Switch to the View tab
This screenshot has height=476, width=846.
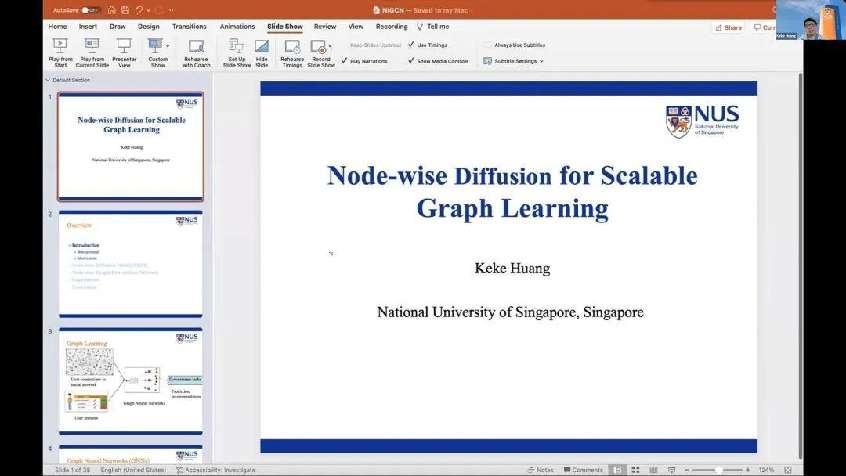point(356,26)
